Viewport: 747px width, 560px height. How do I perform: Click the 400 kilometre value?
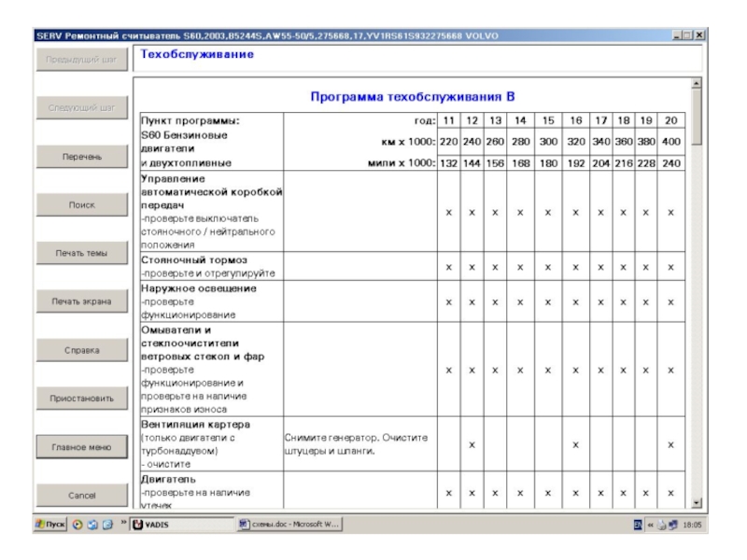tap(671, 142)
